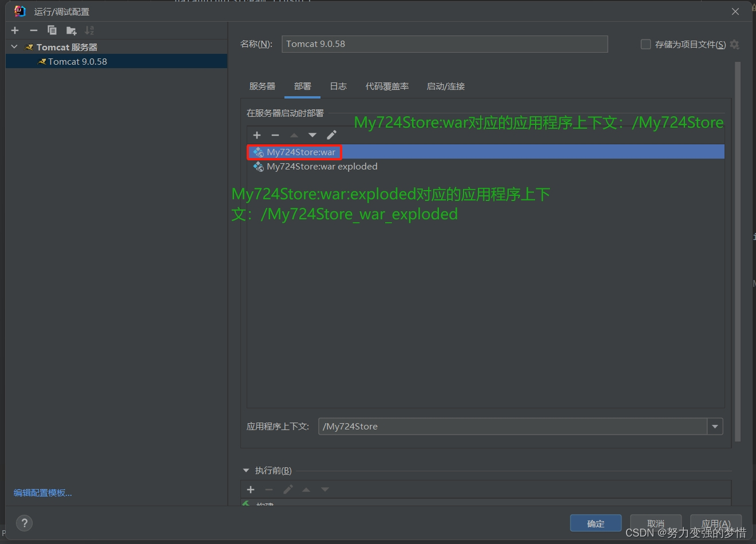Add a new run configuration
Viewport: 756px width, 544px height.
[15, 30]
